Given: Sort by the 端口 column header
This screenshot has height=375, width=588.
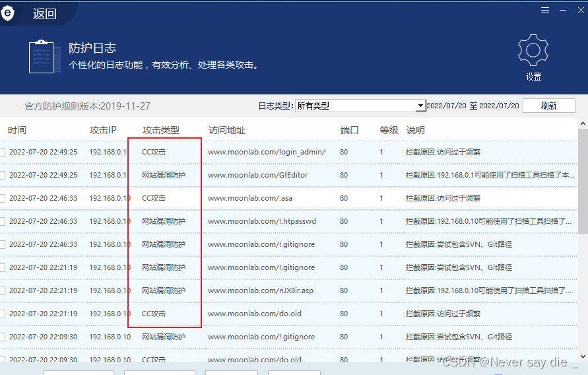Looking at the screenshot, I should click(x=350, y=130).
